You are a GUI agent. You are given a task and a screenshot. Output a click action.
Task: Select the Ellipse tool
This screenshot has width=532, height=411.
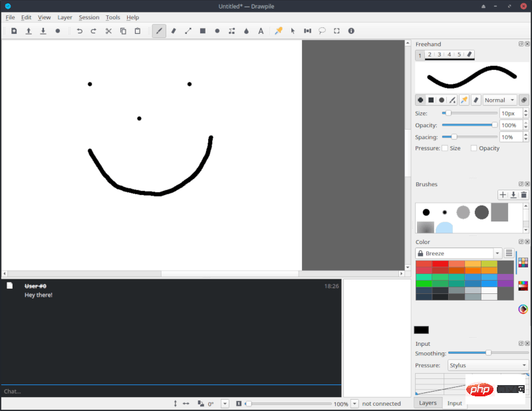coord(217,31)
